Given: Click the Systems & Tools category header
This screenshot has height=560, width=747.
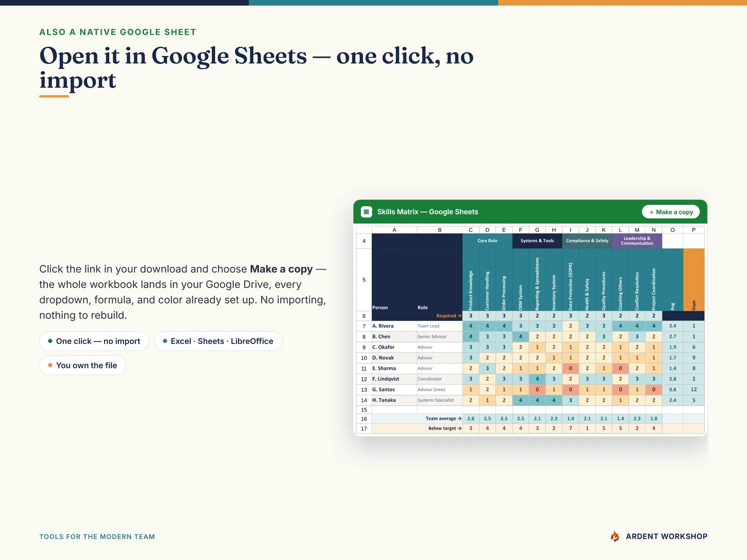Looking at the screenshot, I should [x=537, y=241].
